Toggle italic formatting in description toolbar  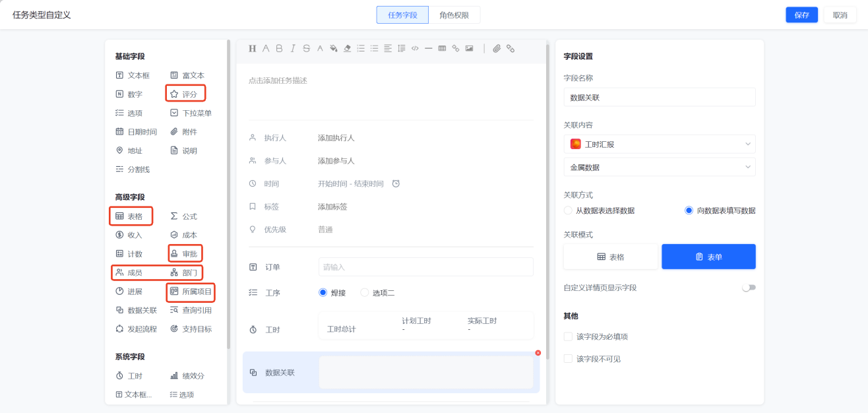293,48
